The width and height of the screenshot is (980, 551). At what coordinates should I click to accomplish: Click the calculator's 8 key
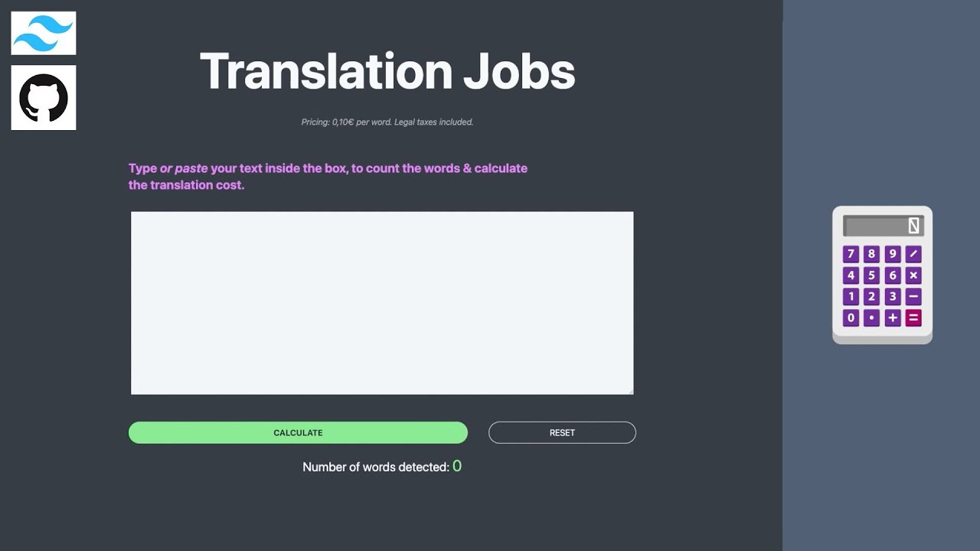point(871,254)
